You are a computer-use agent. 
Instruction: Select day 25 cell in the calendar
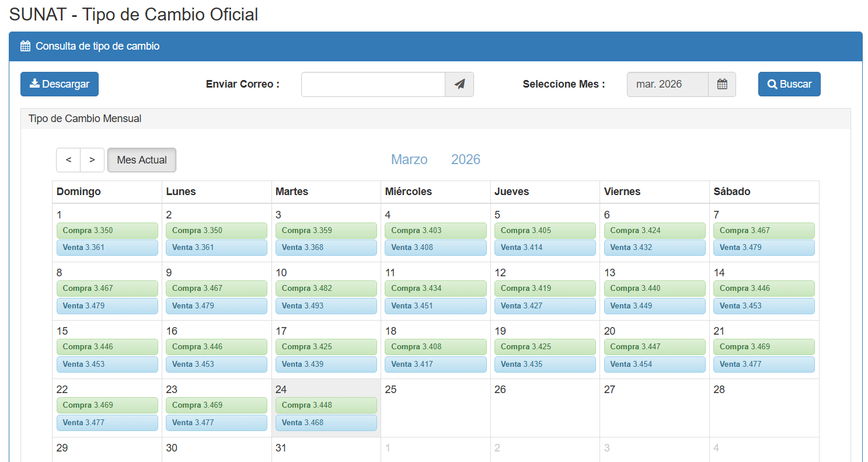coord(435,408)
